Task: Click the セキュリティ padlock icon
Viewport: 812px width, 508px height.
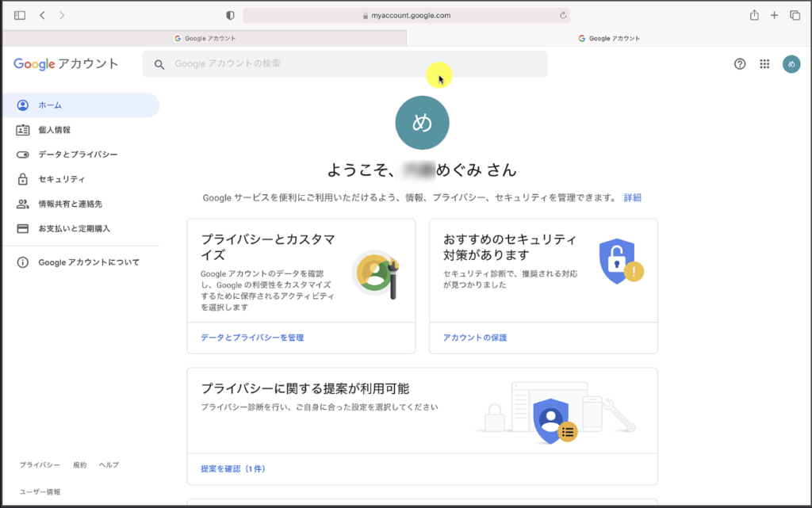Action: 23,179
